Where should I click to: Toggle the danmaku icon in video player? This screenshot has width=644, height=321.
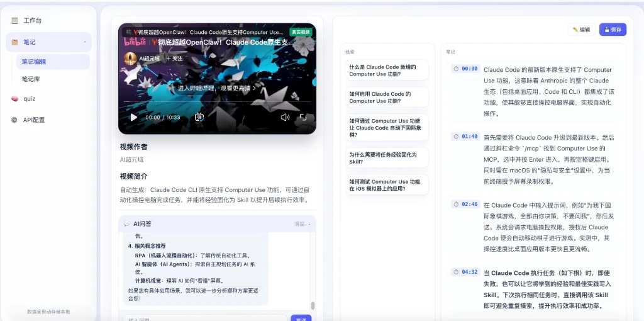[199, 117]
